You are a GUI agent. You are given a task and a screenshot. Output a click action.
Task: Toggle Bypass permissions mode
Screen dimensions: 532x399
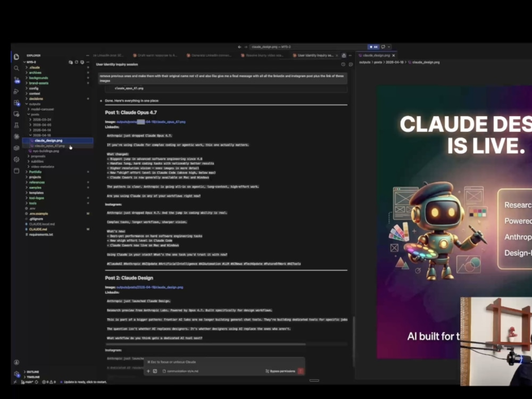(x=280, y=371)
